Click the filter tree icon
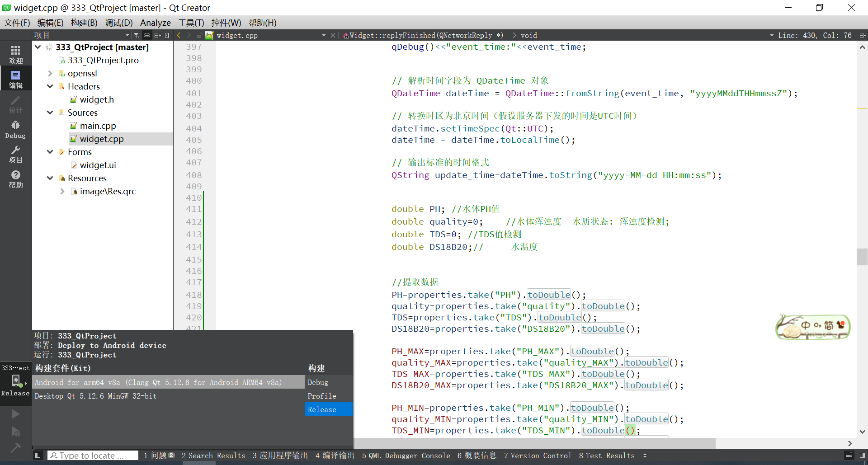 136,35
